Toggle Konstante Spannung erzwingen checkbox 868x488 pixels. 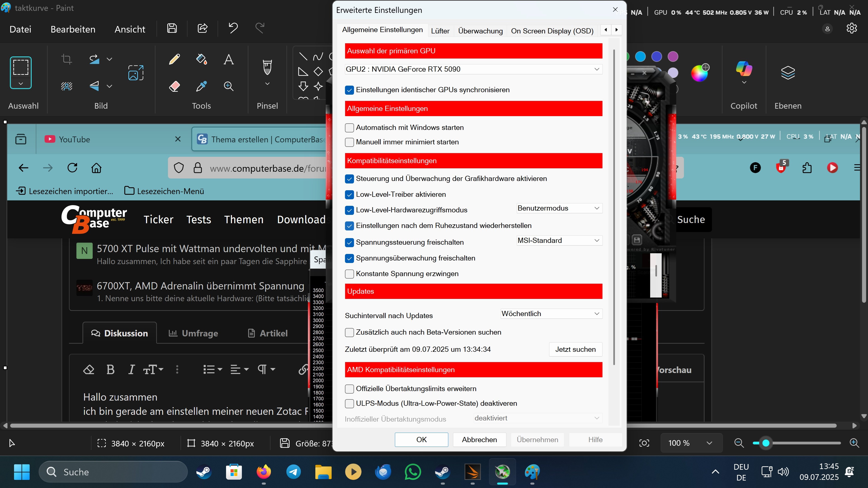click(x=349, y=274)
